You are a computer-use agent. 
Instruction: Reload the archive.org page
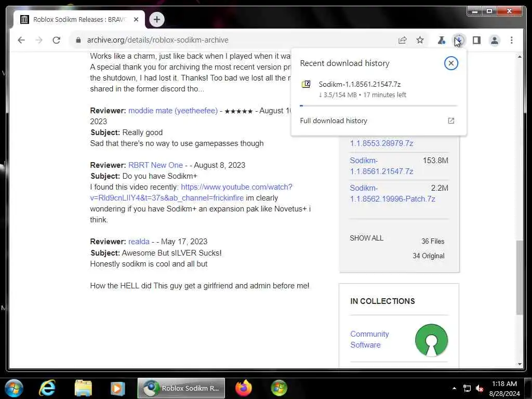[x=57, y=40]
